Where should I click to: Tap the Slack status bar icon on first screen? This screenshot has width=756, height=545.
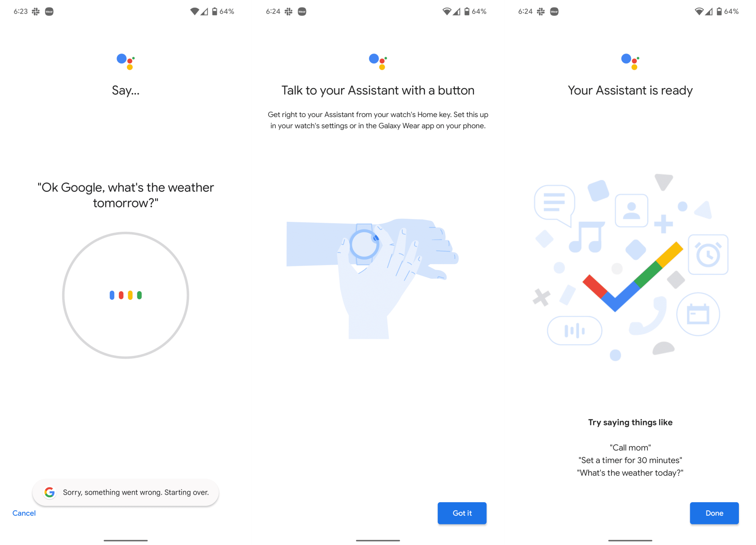(36, 12)
